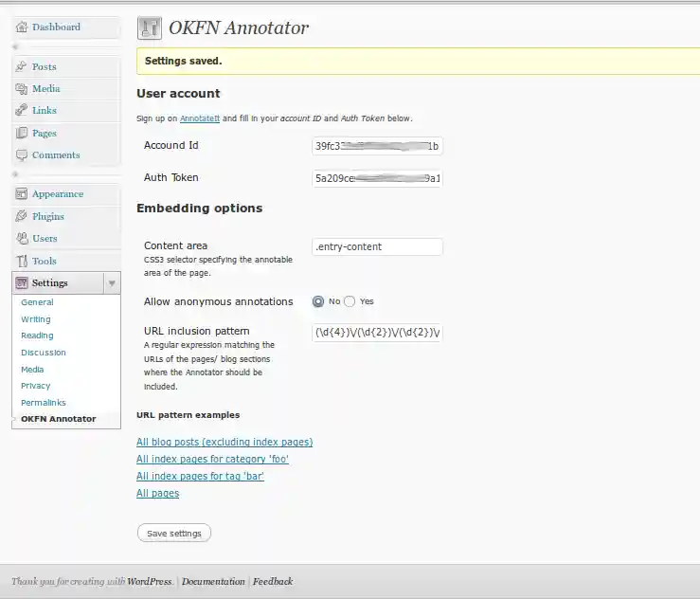Open Privacy settings submenu
Image resolution: width=700 pixels, height=599 pixels.
[35, 386]
